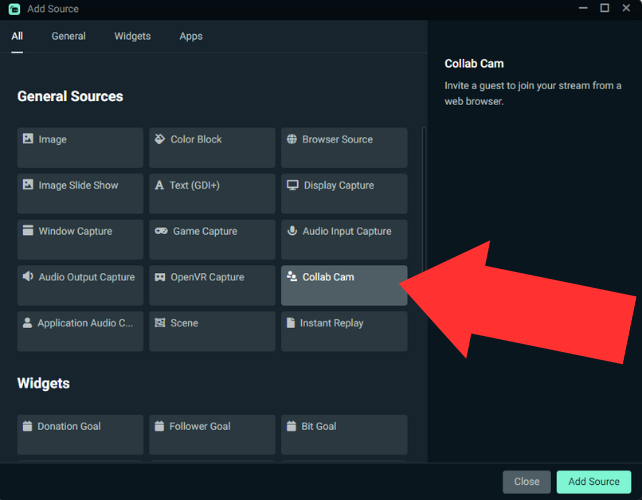The height and width of the screenshot is (500, 642).
Task: Click the Game Capture gamepad icon
Action: coord(161,231)
